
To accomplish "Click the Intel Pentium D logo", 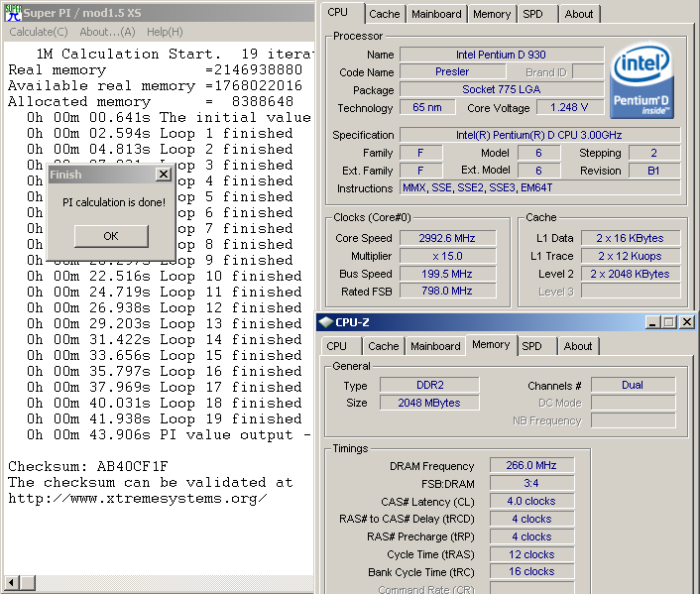I will tap(642, 81).
